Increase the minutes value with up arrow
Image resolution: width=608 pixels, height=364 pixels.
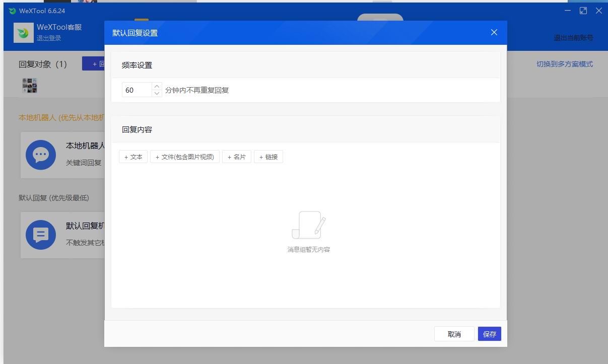click(x=157, y=86)
